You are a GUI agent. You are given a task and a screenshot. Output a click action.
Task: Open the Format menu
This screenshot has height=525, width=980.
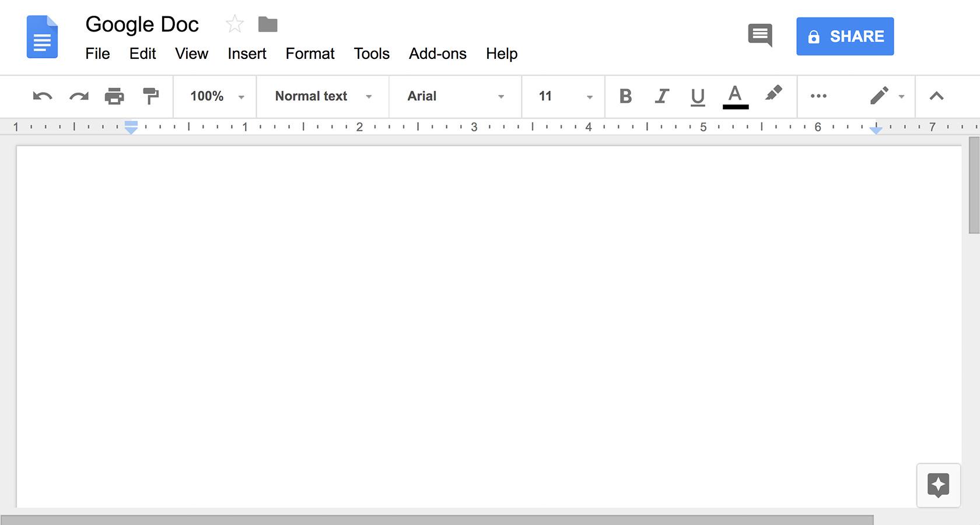pyautogui.click(x=310, y=54)
